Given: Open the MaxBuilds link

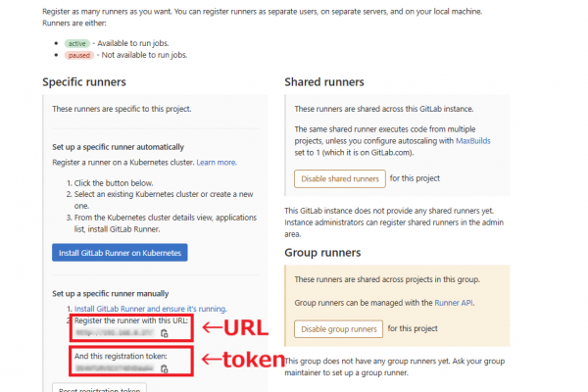Looking at the screenshot, I should [473, 141].
